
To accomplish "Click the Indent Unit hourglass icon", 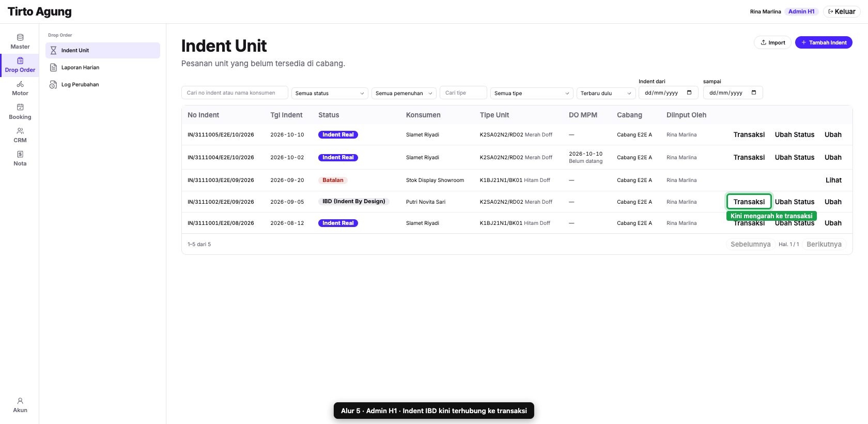I will pyautogui.click(x=53, y=50).
